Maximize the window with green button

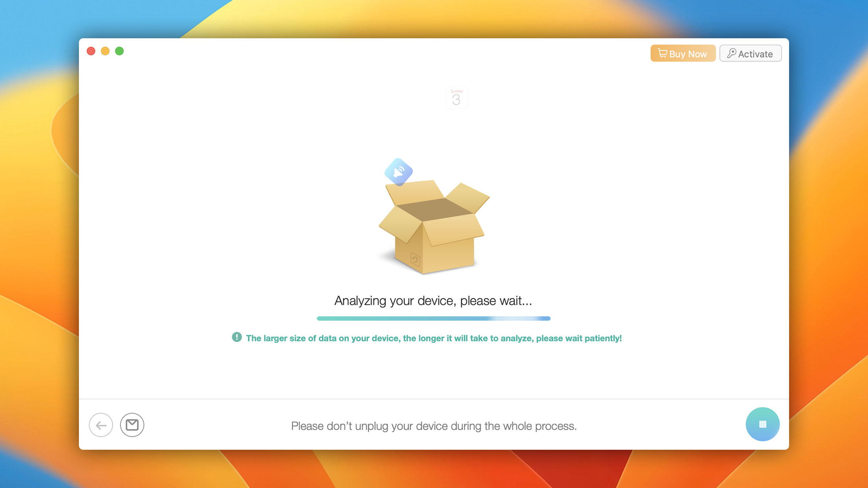pos(120,51)
